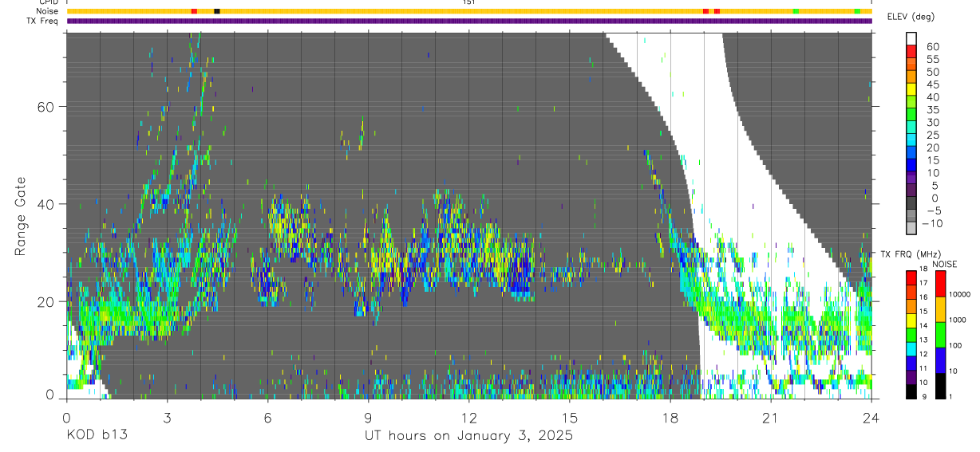Image resolution: width=980 pixels, height=452 pixels.
Task: Click the "ELEV (deg)" legend title
Action: point(911,16)
